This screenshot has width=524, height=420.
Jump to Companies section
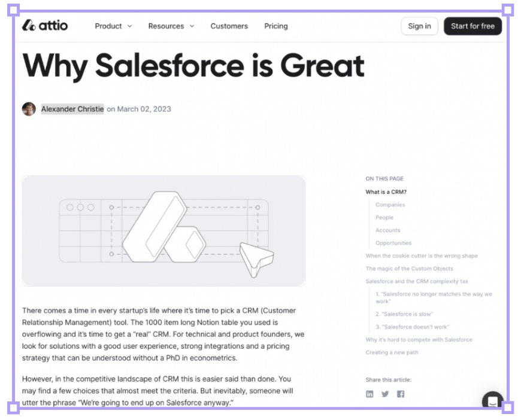[390, 205]
